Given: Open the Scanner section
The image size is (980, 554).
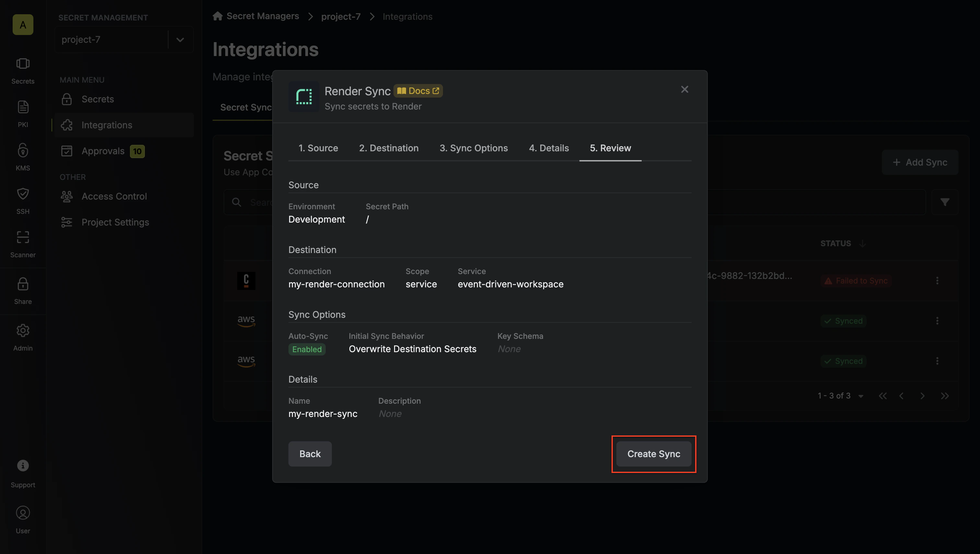Looking at the screenshot, I should click(x=23, y=244).
